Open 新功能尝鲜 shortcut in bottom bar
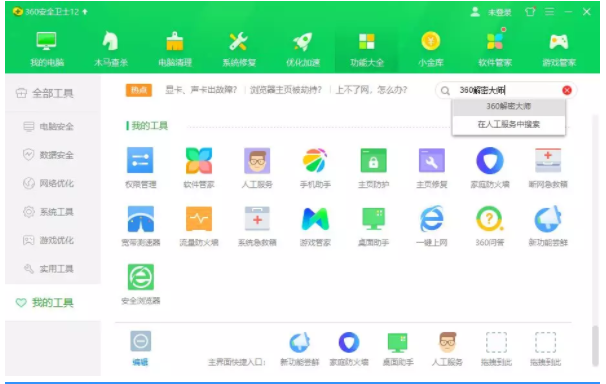The height and width of the screenshot is (384, 606). click(300, 348)
